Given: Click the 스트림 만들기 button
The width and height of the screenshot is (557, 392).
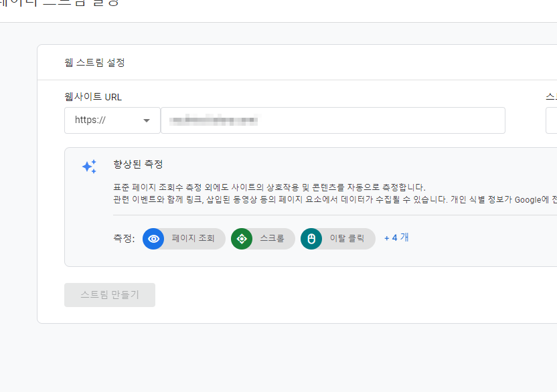Looking at the screenshot, I should tap(110, 295).
